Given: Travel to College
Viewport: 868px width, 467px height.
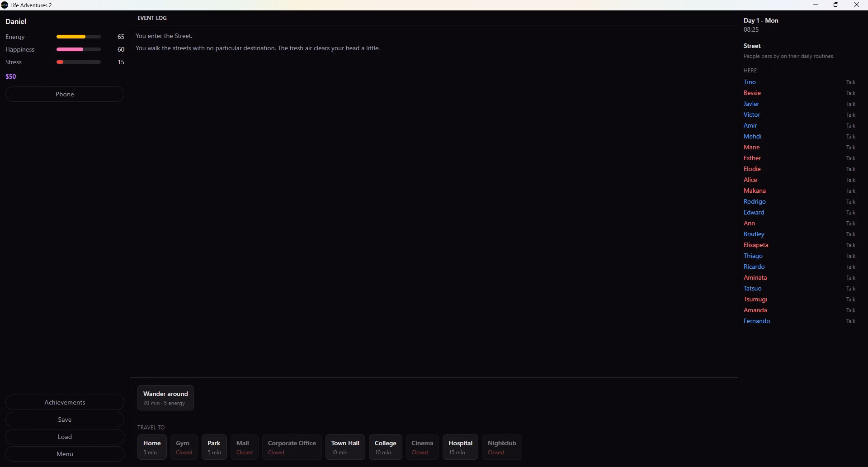Looking at the screenshot, I should pos(385,447).
